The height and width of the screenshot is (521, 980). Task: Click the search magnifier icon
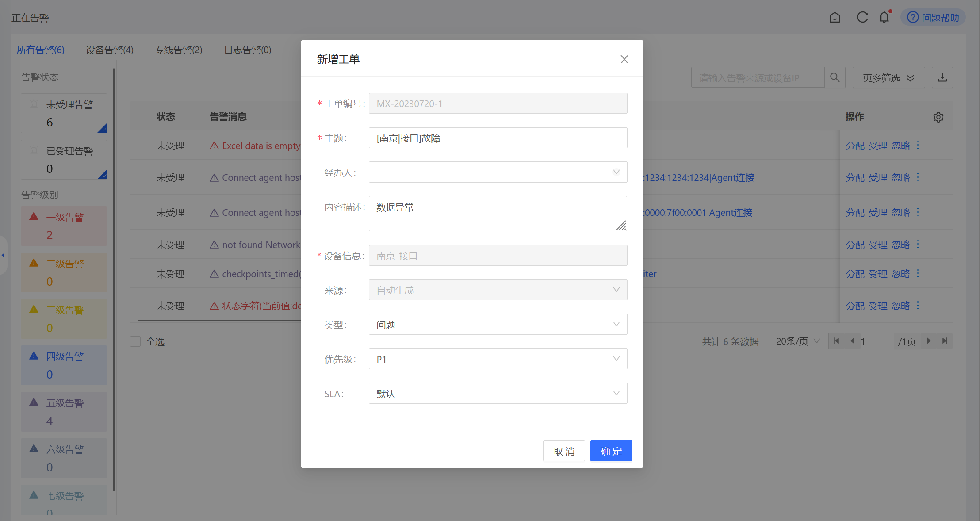[835, 77]
